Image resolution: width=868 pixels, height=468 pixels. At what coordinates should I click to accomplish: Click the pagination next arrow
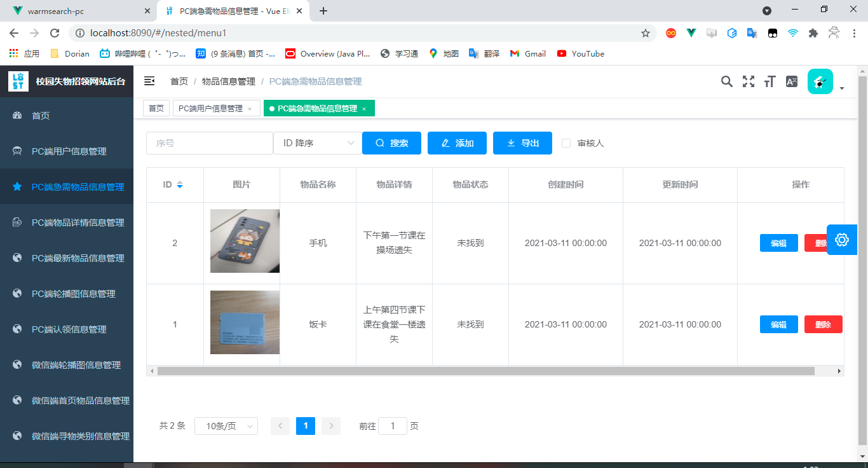click(x=331, y=426)
